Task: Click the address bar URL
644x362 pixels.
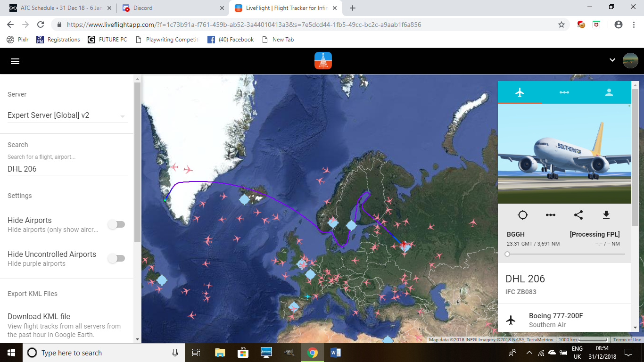Action: 244,25
